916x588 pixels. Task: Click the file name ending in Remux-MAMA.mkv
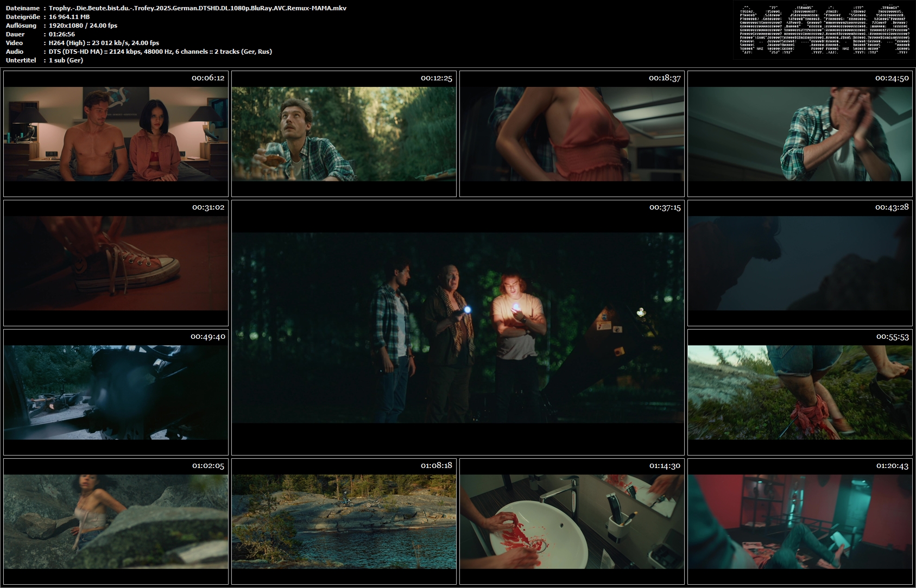tap(198, 8)
